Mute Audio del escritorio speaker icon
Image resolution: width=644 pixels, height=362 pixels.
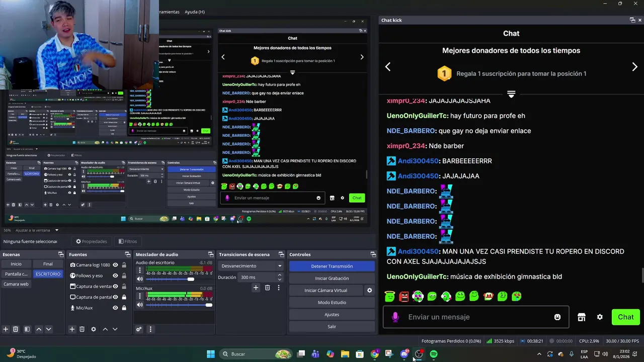(x=140, y=279)
